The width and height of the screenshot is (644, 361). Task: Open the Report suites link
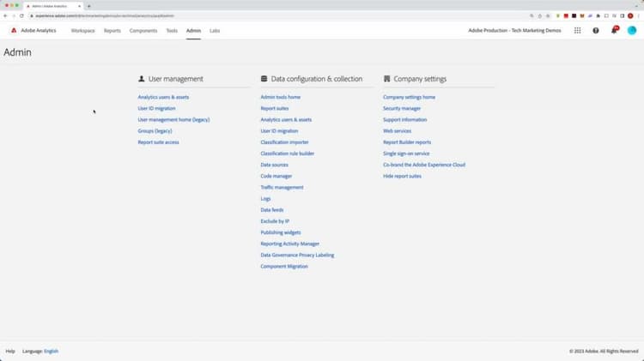(275, 108)
